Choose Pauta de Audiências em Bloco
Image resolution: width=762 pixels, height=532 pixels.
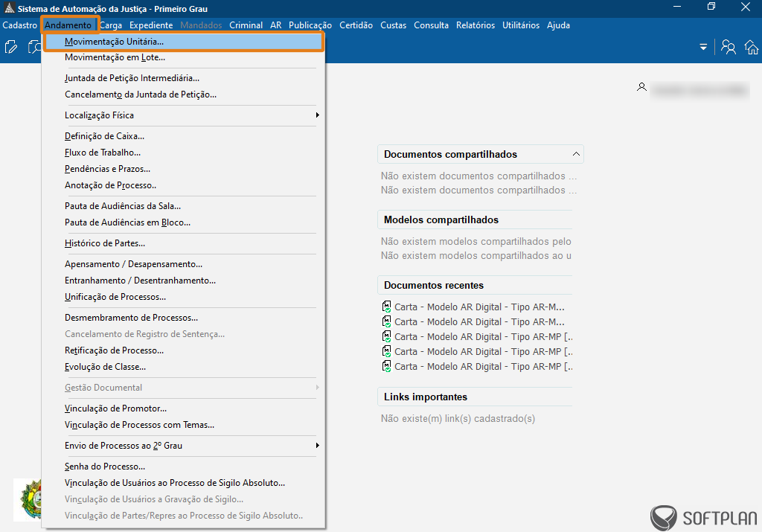pos(184,222)
